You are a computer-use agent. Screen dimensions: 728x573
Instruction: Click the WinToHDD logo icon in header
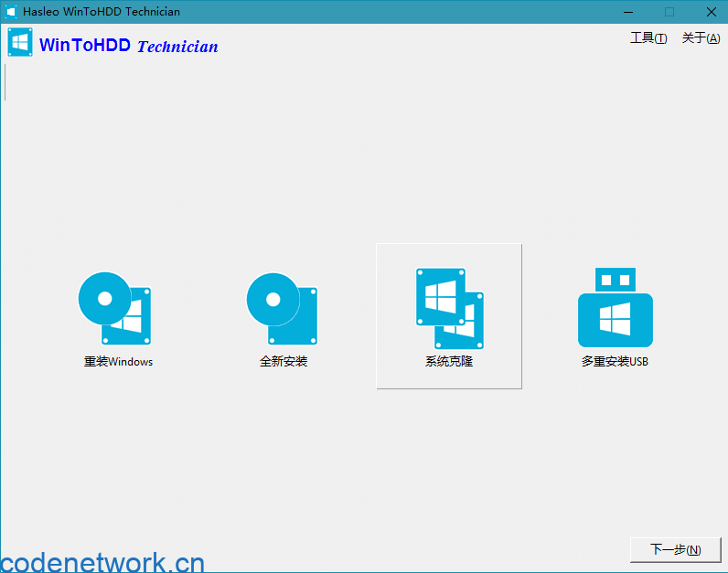pos(20,42)
